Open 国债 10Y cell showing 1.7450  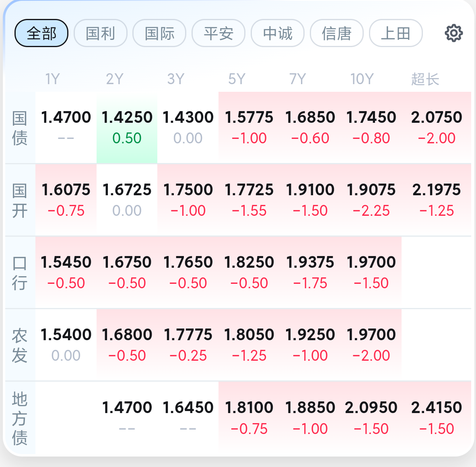371,128
